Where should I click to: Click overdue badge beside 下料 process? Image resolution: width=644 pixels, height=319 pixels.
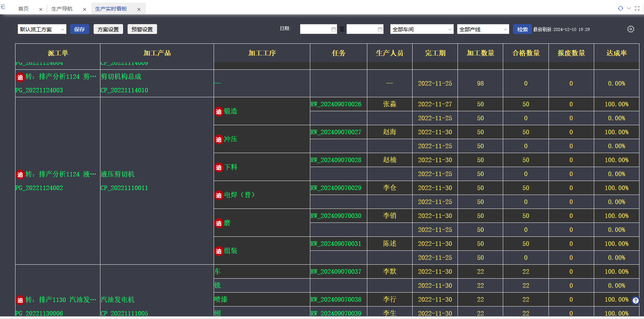point(219,167)
